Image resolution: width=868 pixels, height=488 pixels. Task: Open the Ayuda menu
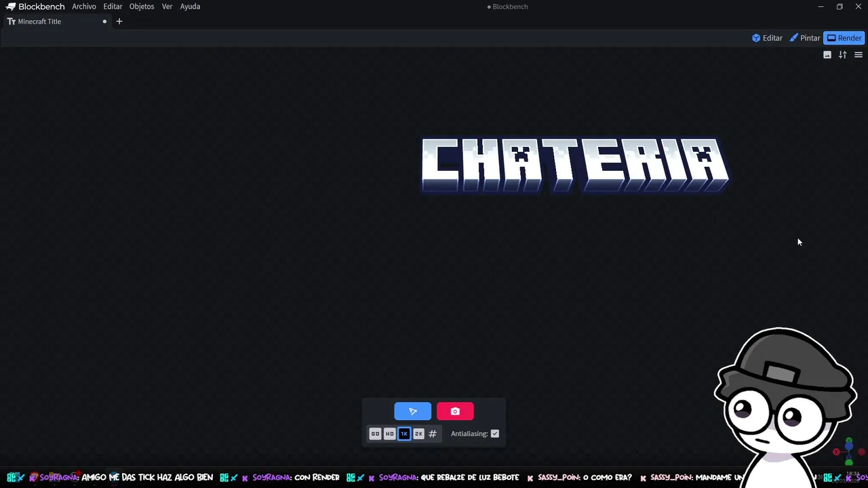(x=190, y=7)
